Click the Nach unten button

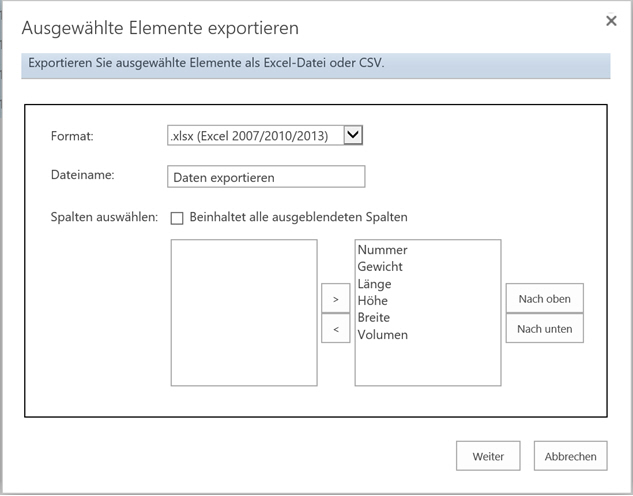[x=545, y=329]
